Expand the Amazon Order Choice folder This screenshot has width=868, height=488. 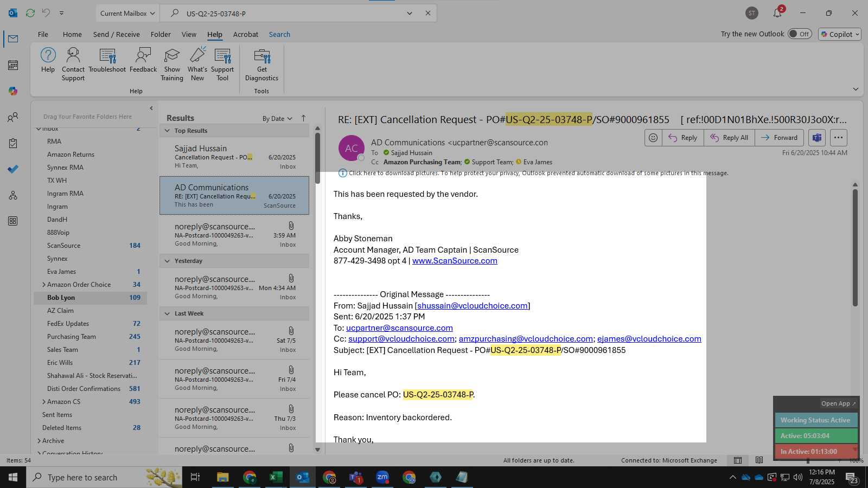[43, 285]
